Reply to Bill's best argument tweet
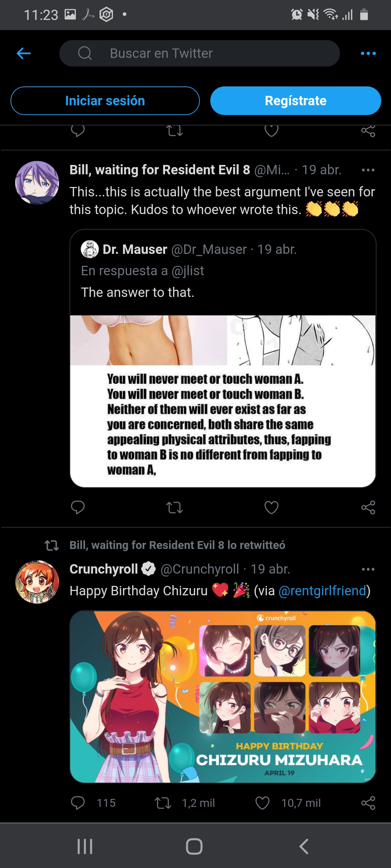The image size is (391, 868). (78, 507)
